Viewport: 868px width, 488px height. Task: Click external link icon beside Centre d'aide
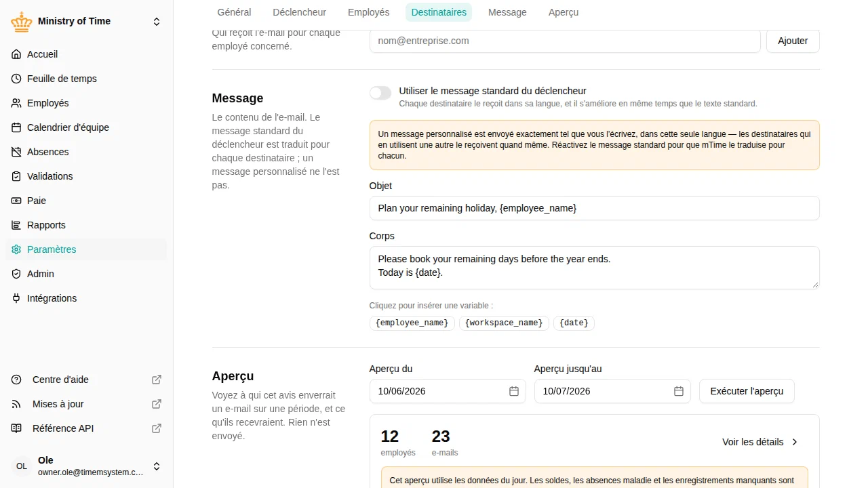coord(157,380)
